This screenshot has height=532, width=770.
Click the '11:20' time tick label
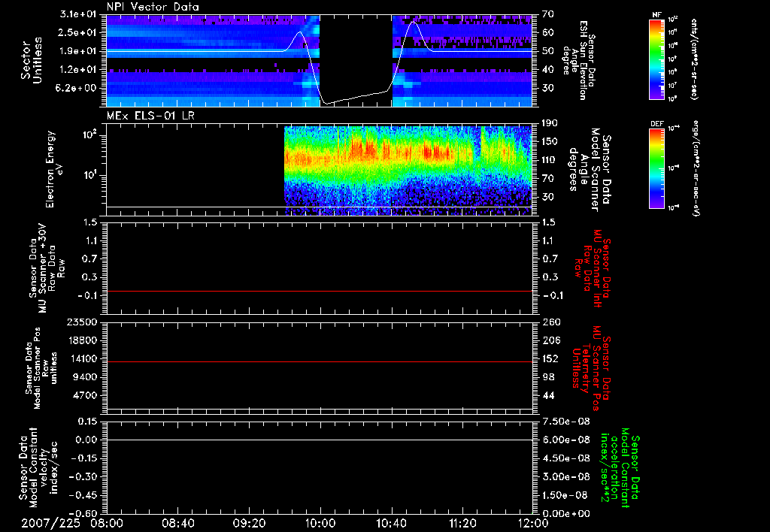coord(462,523)
